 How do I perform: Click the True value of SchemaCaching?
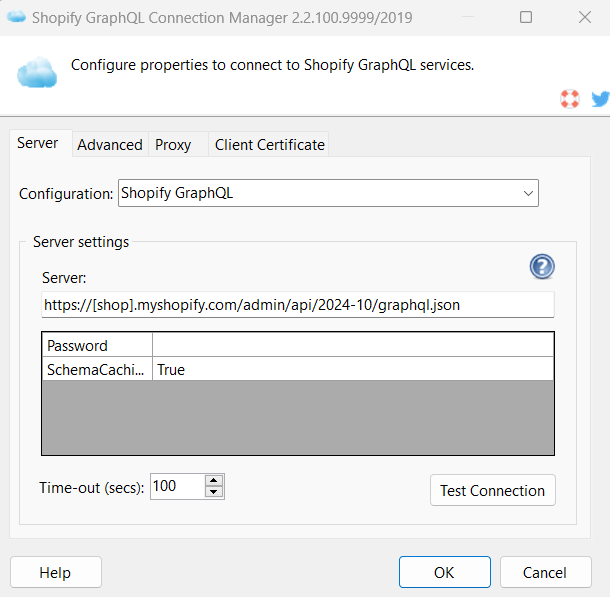[x=353, y=369]
